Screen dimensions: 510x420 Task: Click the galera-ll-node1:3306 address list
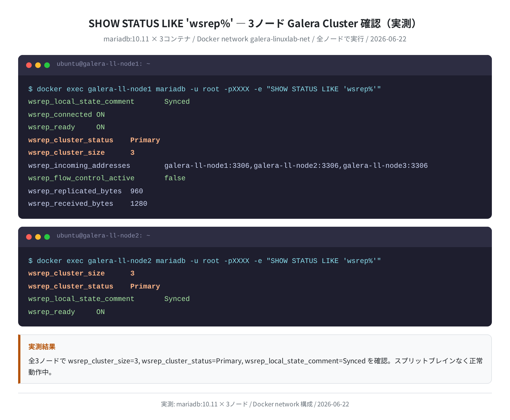click(296, 166)
